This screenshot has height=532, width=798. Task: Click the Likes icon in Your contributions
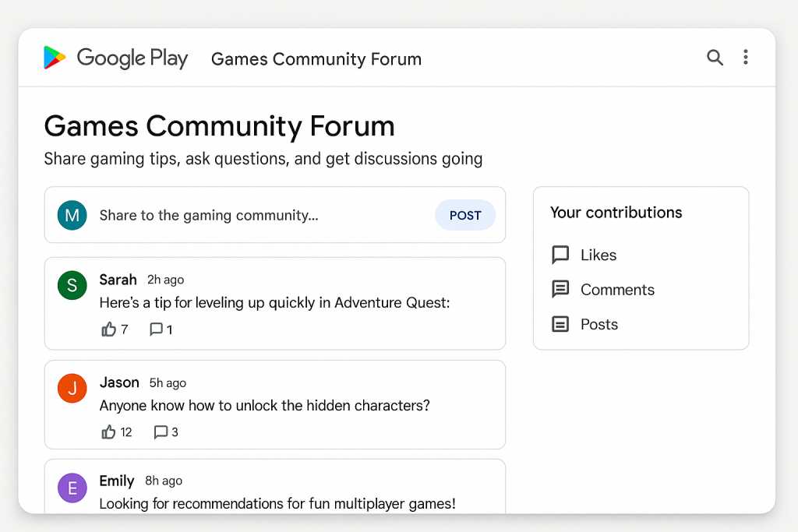[560, 254]
